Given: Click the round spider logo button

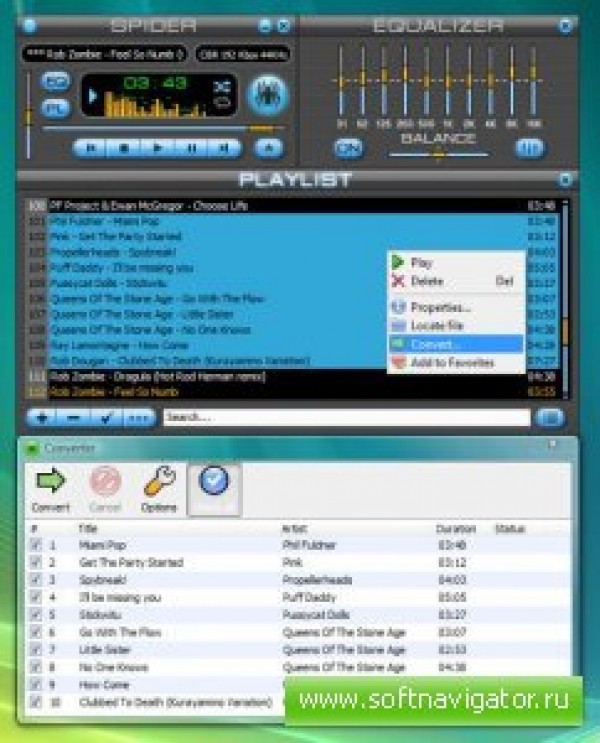Looking at the screenshot, I should [x=268, y=95].
